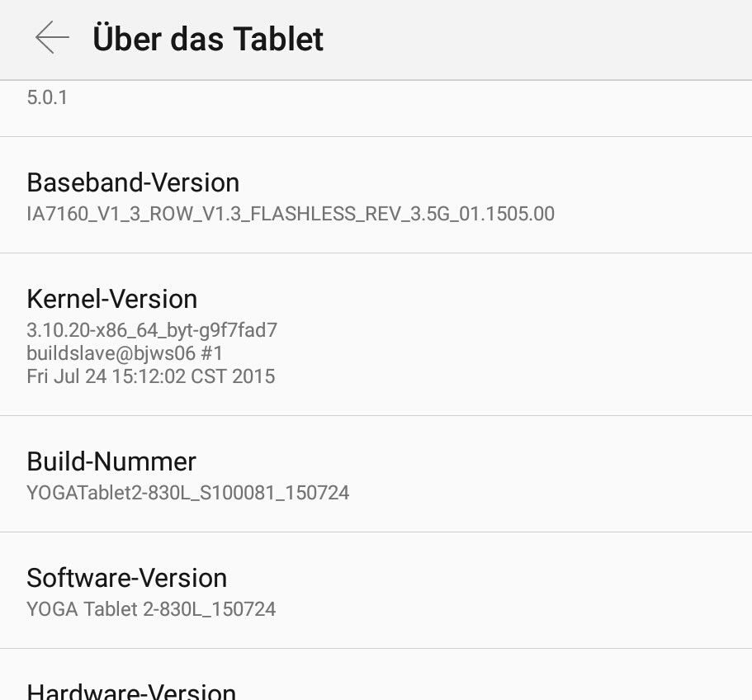
Task: Click blank space right of Build-Nummer row
Action: point(551,475)
